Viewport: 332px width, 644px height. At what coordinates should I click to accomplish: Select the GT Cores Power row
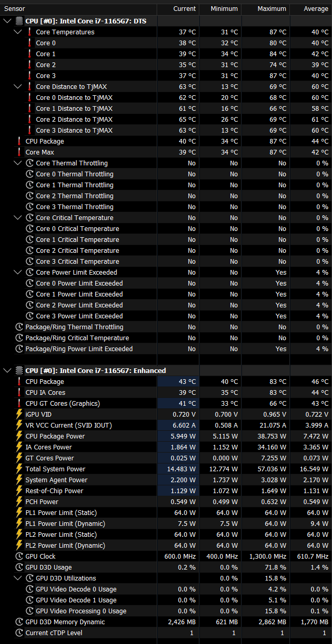tap(166, 458)
